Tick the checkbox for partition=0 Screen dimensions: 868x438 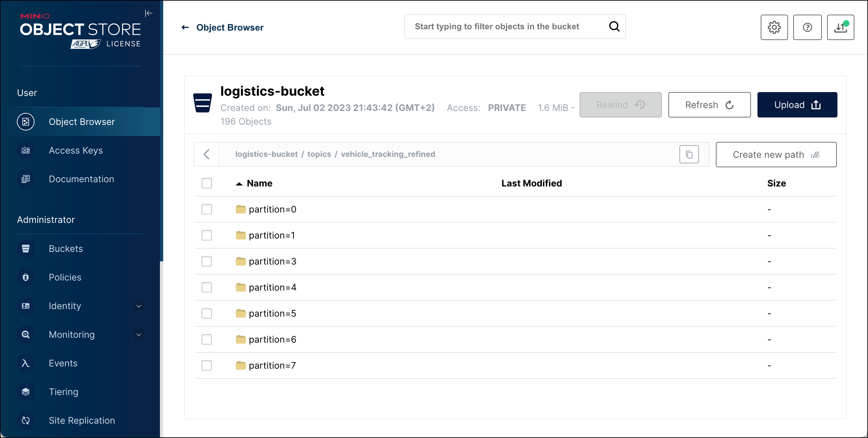(206, 209)
